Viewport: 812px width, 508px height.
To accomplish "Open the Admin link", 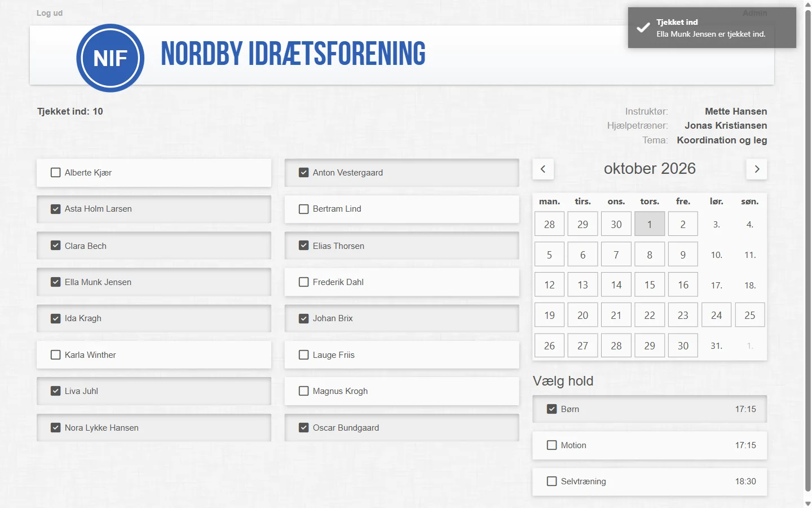I will [754, 13].
